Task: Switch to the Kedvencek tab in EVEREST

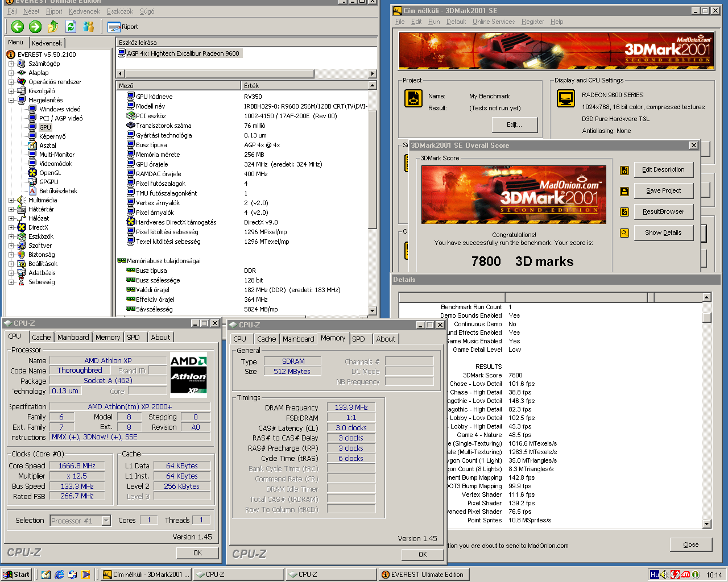Action: 47,43
